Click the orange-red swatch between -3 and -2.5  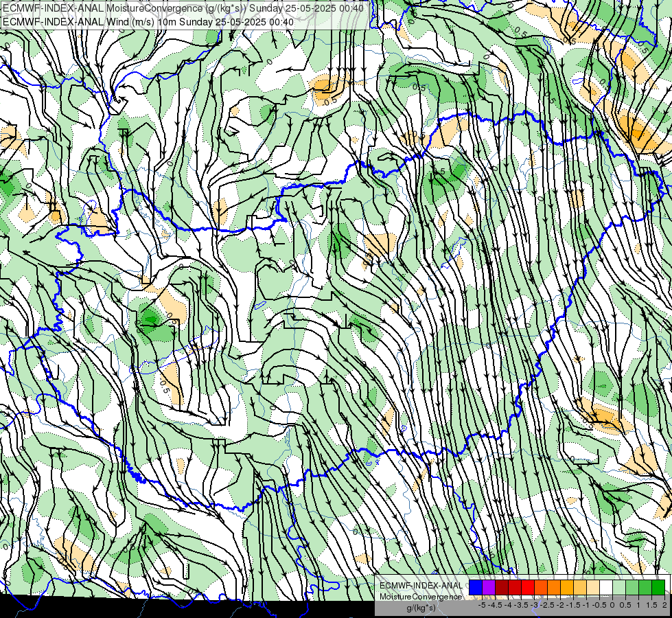541,587
